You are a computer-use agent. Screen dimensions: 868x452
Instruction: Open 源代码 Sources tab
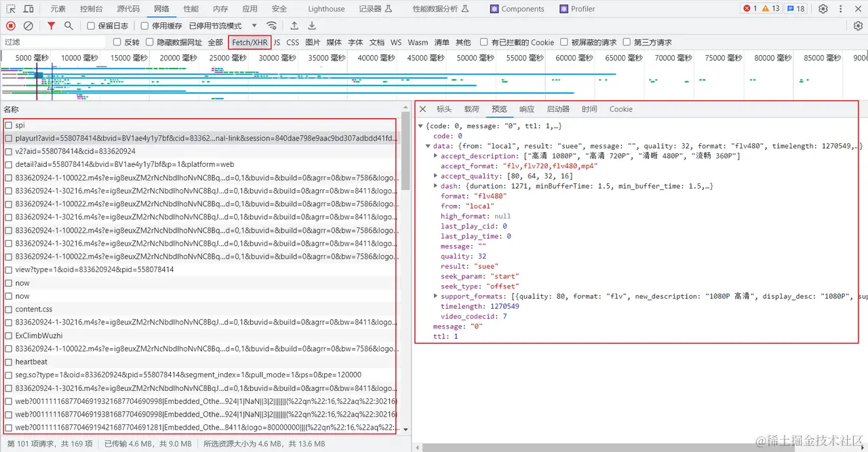128,9
